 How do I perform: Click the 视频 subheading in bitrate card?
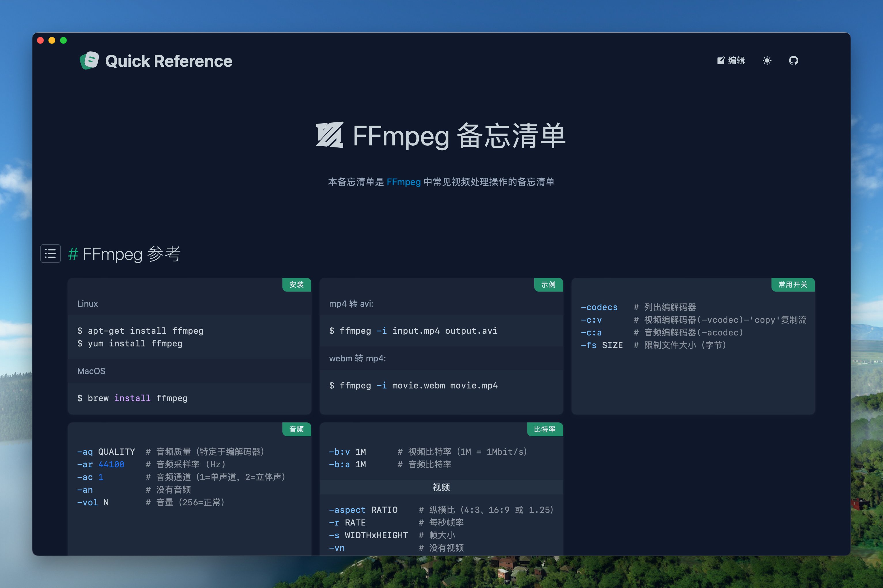tap(441, 487)
